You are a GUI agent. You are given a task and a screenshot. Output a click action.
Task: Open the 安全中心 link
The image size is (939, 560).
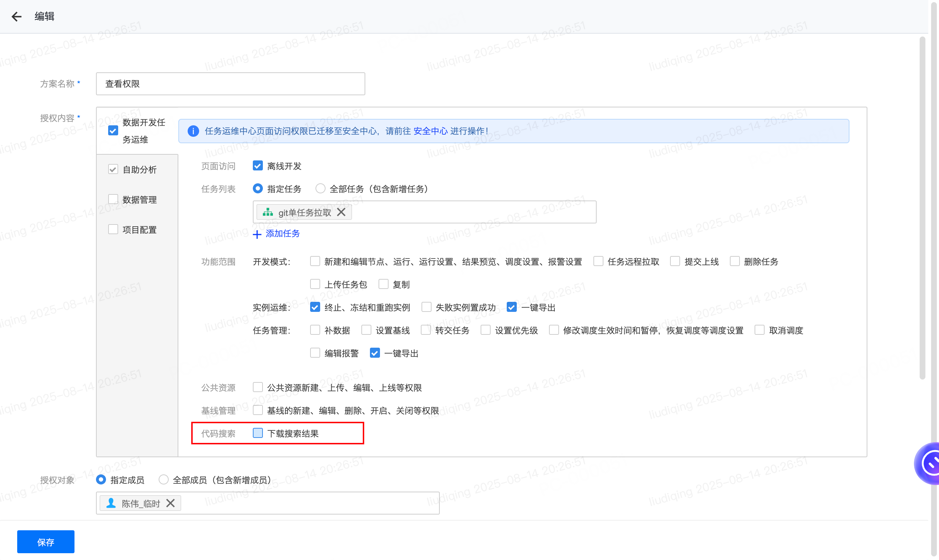point(430,131)
